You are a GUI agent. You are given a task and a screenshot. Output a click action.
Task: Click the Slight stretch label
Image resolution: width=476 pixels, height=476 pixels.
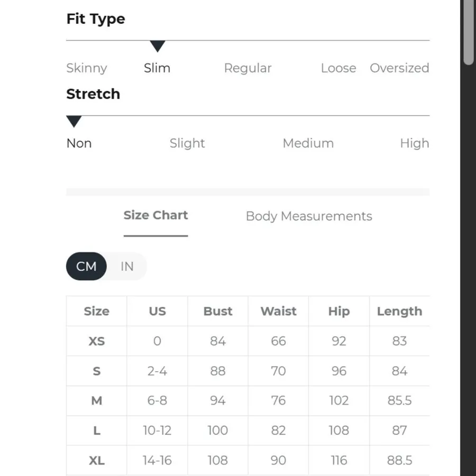[187, 143]
